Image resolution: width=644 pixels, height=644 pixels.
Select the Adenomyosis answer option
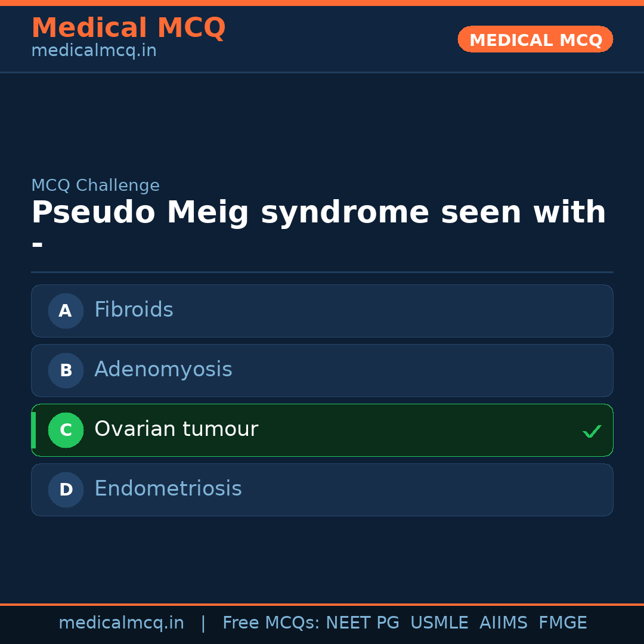[x=322, y=370]
